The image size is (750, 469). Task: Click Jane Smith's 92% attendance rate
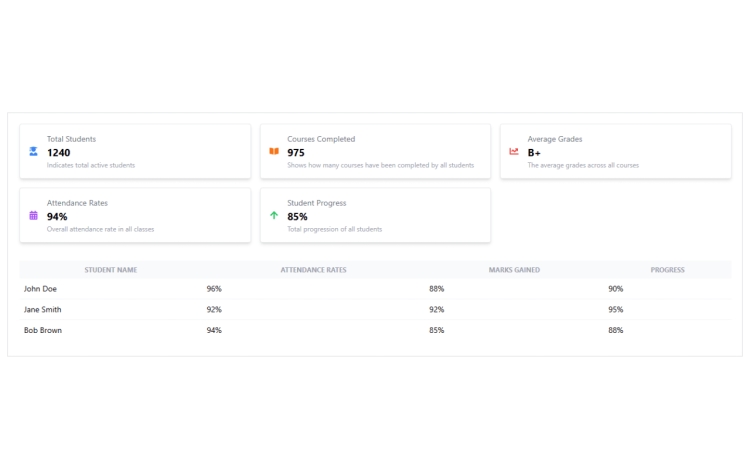(x=214, y=309)
